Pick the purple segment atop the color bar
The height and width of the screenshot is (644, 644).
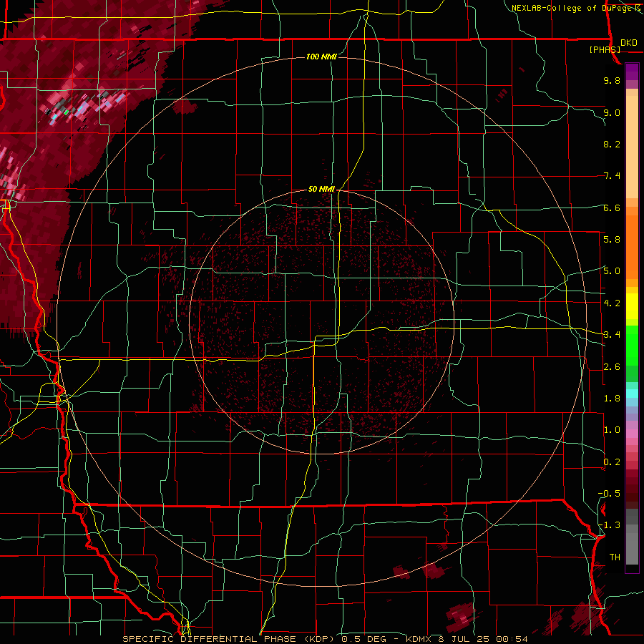tap(632, 72)
